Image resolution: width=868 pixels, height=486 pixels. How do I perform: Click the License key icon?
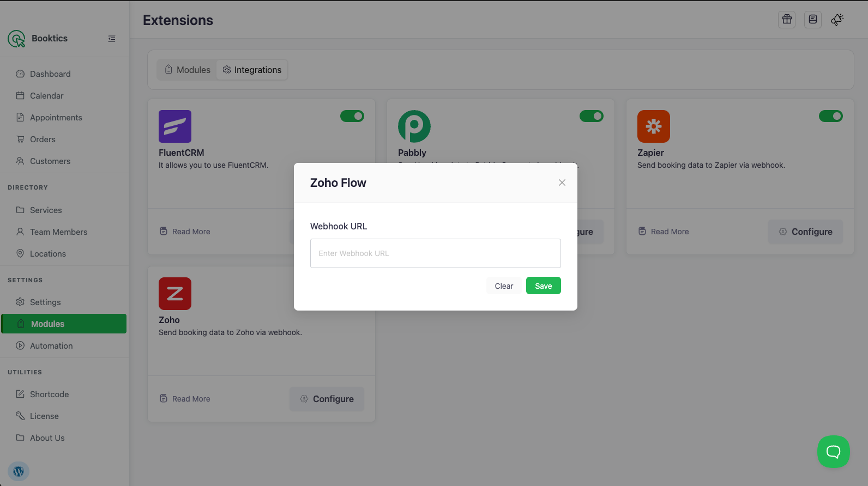click(x=20, y=416)
